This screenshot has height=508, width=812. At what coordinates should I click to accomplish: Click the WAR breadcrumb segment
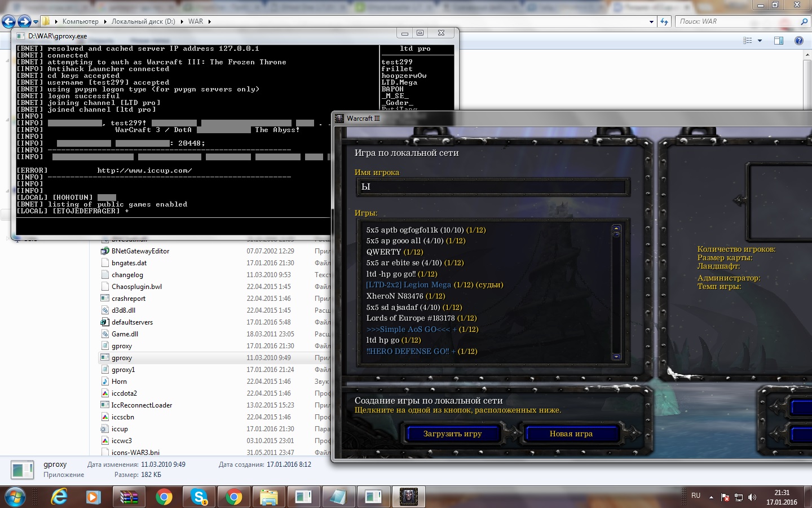[x=196, y=21]
